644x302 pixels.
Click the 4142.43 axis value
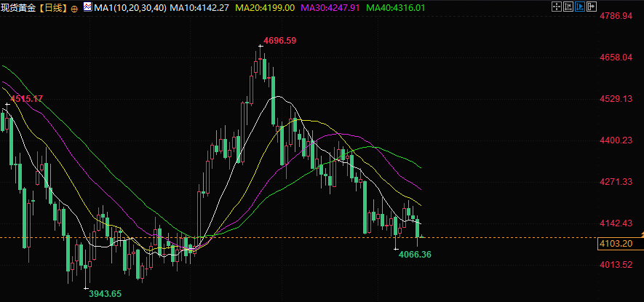click(x=616, y=223)
